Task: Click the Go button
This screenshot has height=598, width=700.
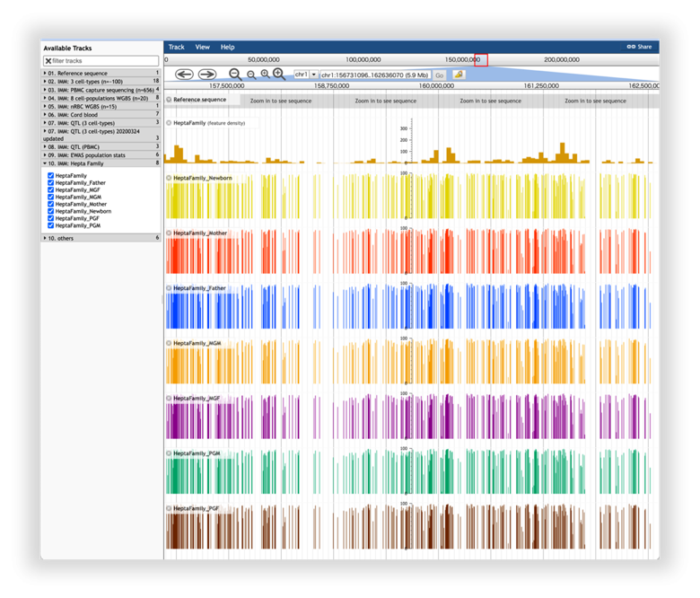Action: point(439,75)
